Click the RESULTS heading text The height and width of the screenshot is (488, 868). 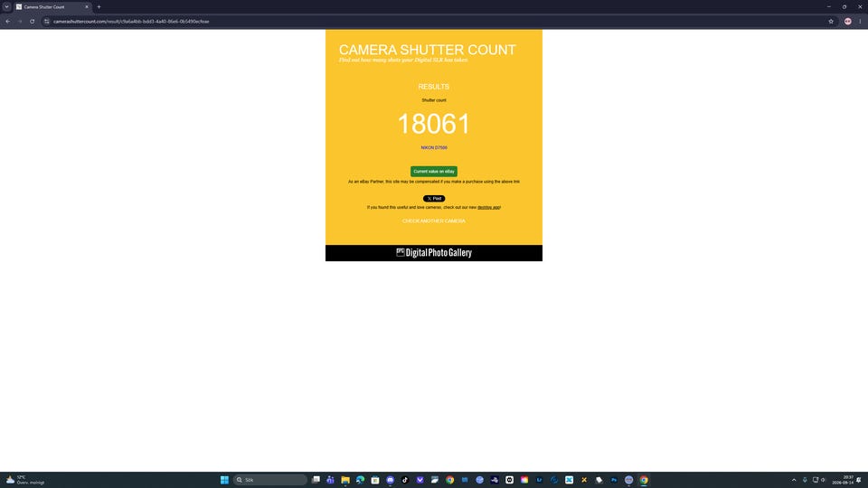click(x=433, y=87)
